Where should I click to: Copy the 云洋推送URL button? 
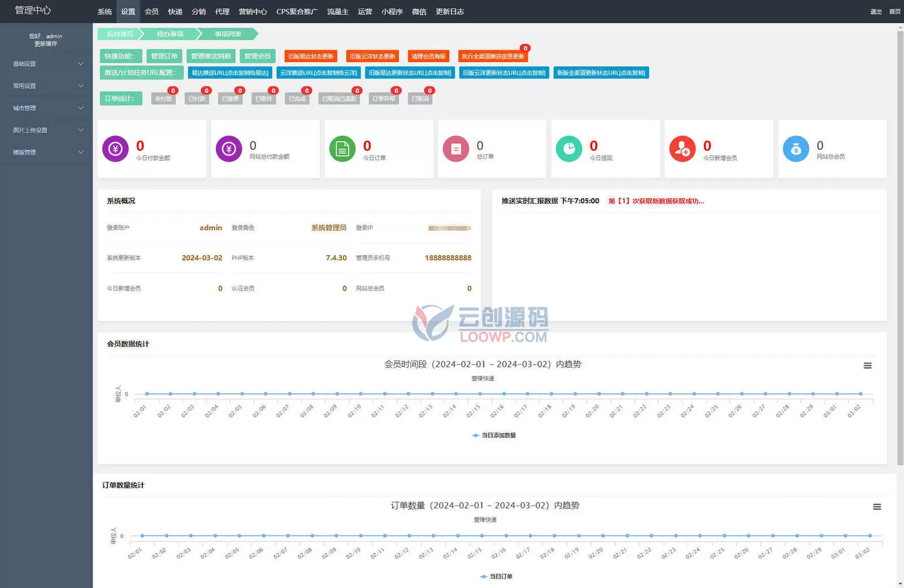point(319,73)
